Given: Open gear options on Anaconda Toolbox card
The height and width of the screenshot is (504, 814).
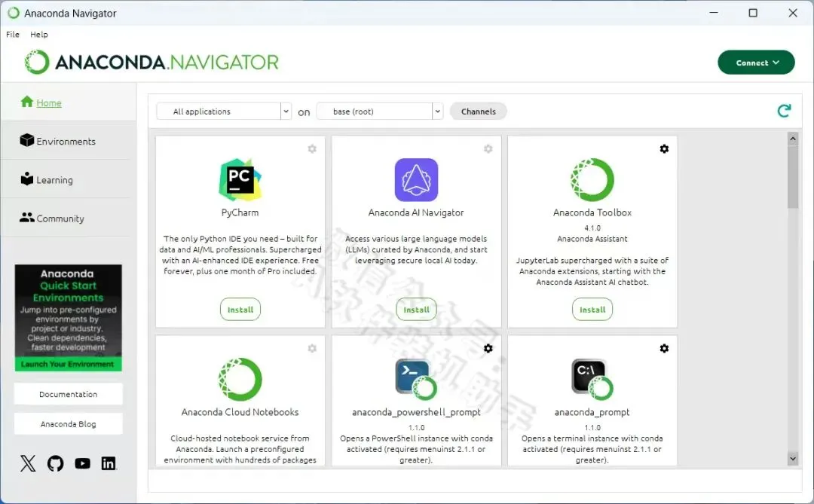Looking at the screenshot, I should 664,149.
